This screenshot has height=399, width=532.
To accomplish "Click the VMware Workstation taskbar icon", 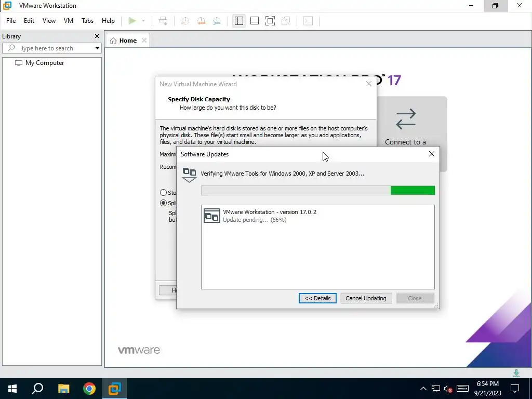I will coord(115,389).
